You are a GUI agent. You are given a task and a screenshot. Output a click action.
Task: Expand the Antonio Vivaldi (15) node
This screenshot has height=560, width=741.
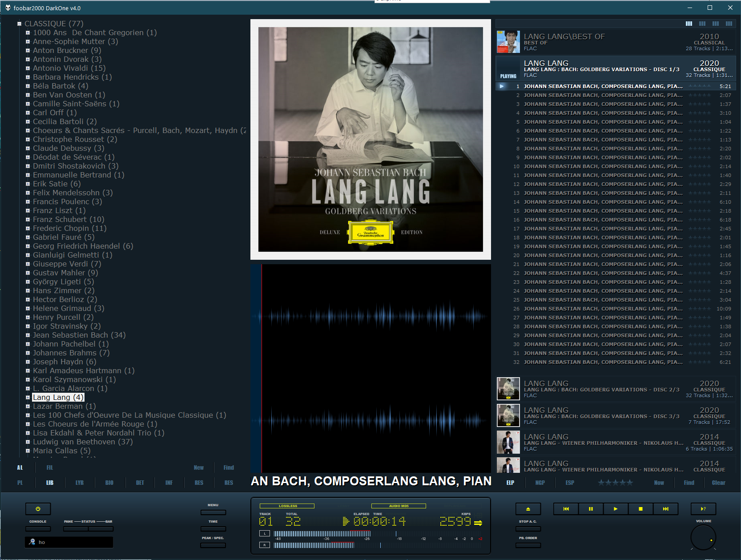(28, 68)
